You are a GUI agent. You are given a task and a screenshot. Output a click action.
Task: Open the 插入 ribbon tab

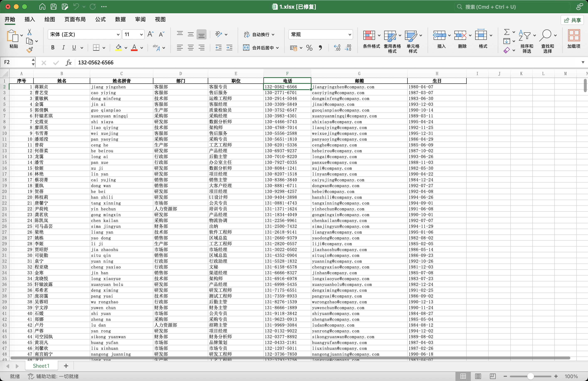(30, 19)
